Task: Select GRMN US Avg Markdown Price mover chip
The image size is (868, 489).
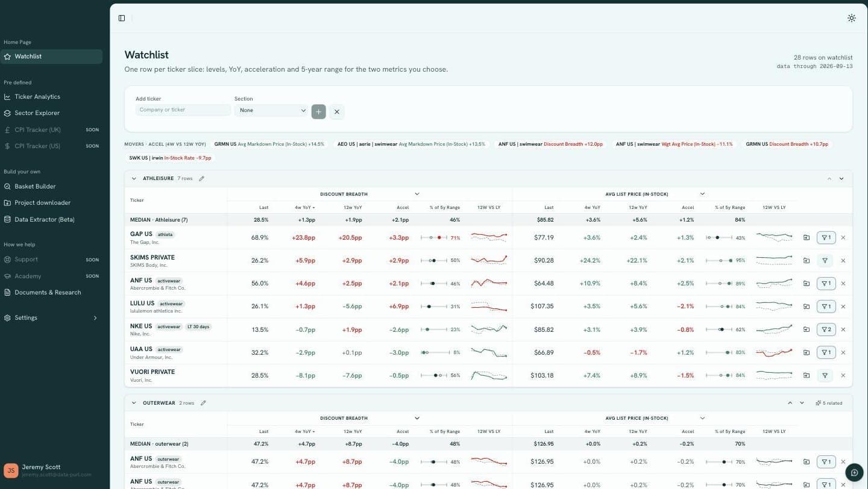Action: click(269, 145)
